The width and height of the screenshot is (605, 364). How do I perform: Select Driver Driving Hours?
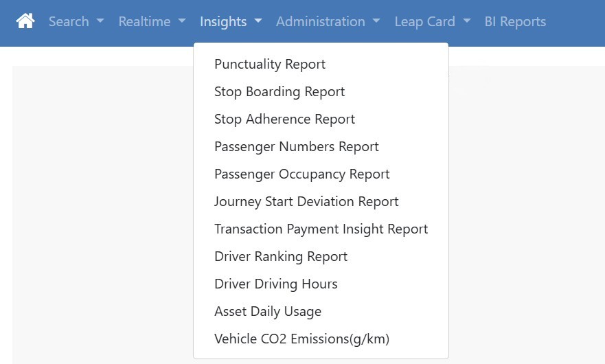coord(276,284)
